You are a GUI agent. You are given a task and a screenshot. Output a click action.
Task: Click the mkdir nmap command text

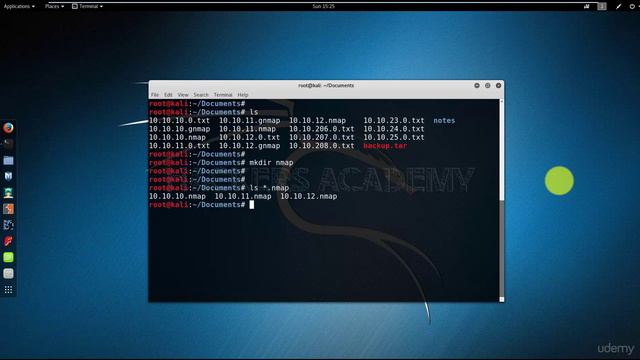271,162
